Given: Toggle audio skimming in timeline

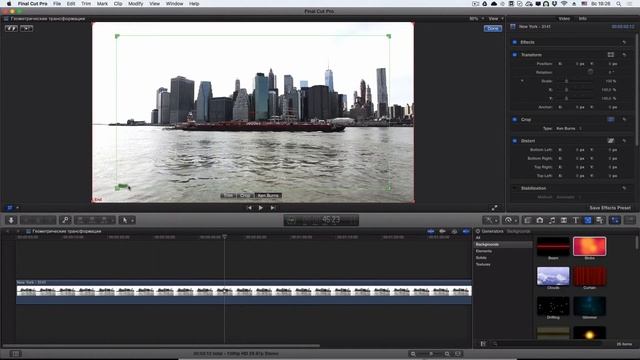Looking at the screenshot, I should (442, 231).
